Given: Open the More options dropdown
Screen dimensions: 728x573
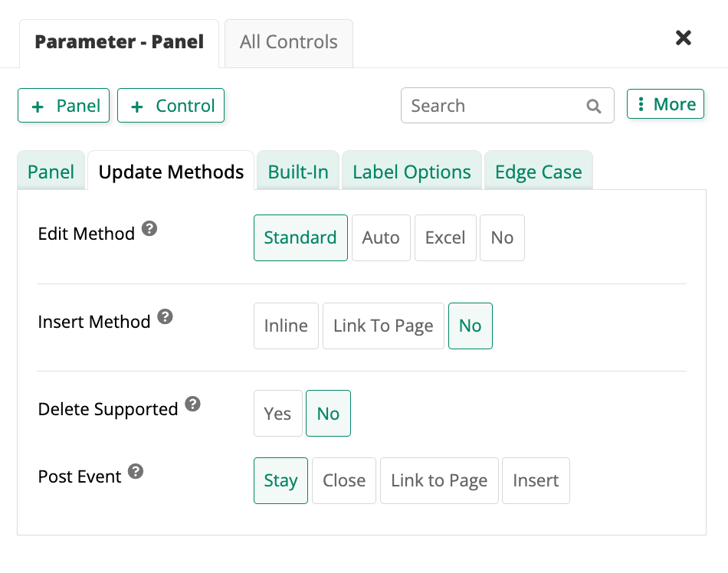Looking at the screenshot, I should (665, 104).
